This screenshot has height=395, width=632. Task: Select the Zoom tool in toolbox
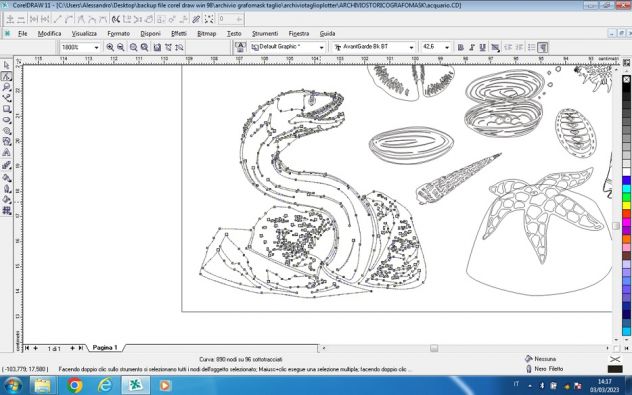pyautogui.click(x=6, y=87)
